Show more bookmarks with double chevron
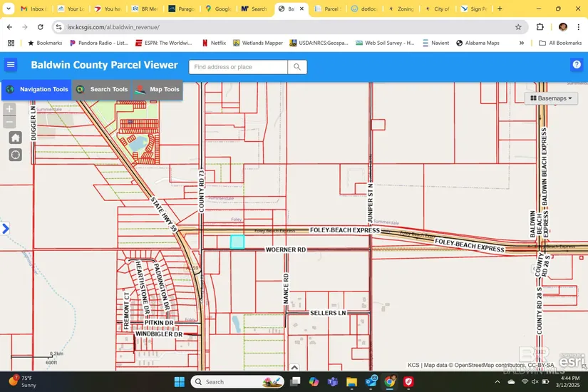Screen dimensions: 588x392 click(x=522, y=43)
